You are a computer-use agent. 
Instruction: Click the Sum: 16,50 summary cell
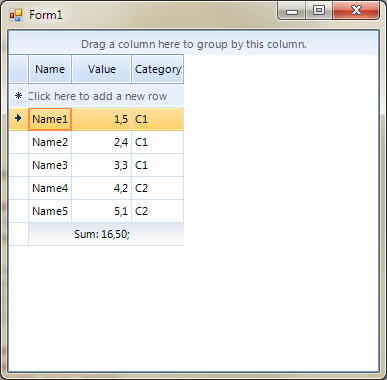tap(101, 234)
